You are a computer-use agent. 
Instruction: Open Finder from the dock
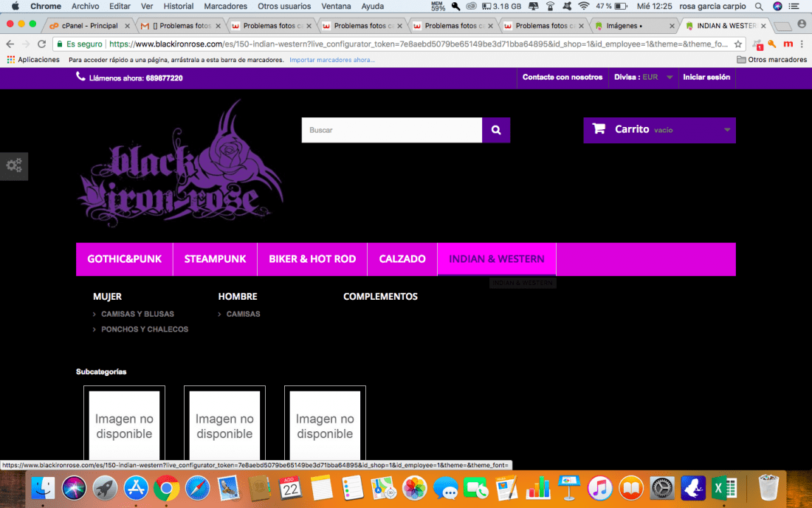(x=43, y=488)
